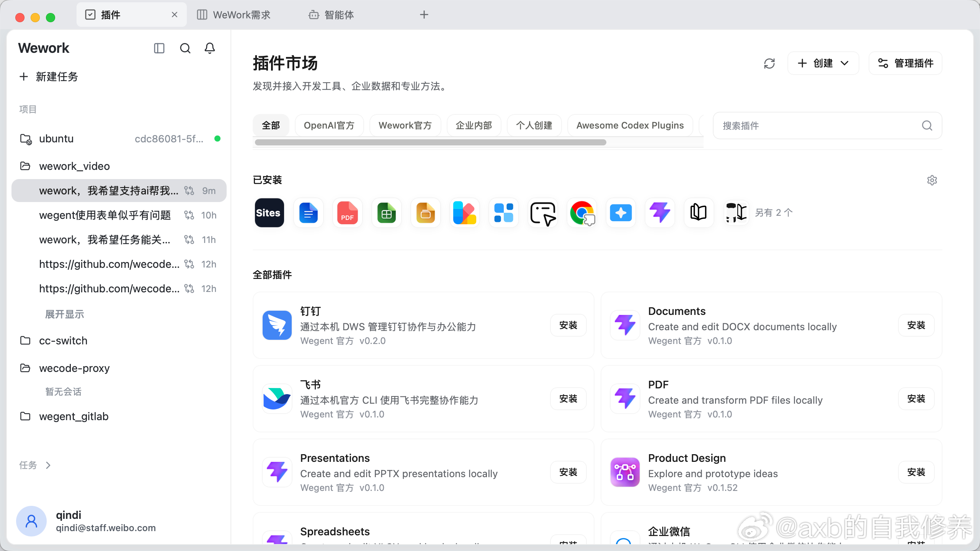Show the 另有 2 个 additional installed plugins
Screen dimensions: 980x551
(x=774, y=213)
